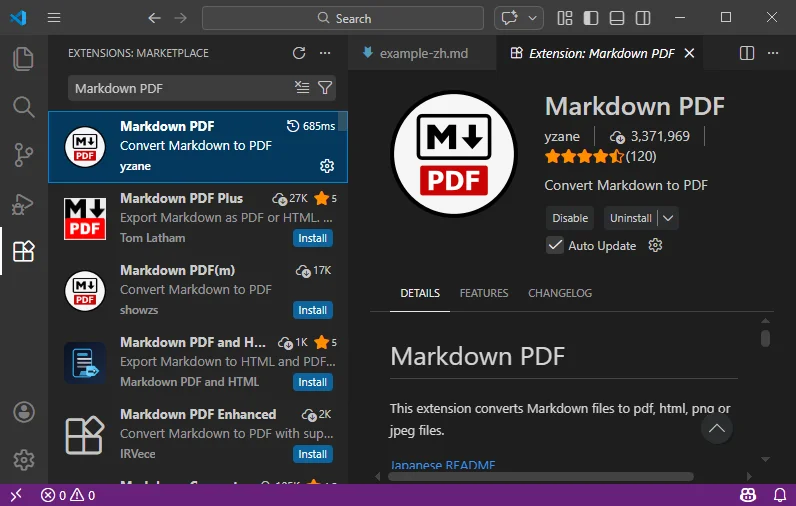Go forward with the right arrow
This screenshot has width=796, height=506.
[181, 18]
